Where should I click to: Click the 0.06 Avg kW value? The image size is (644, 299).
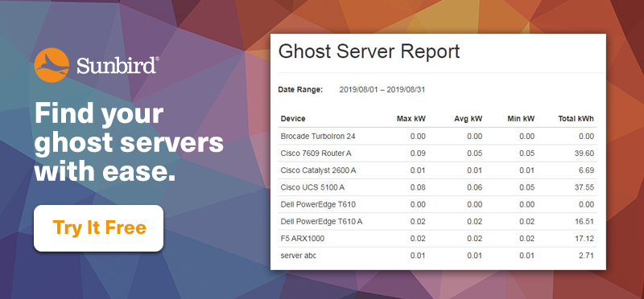point(475,187)
